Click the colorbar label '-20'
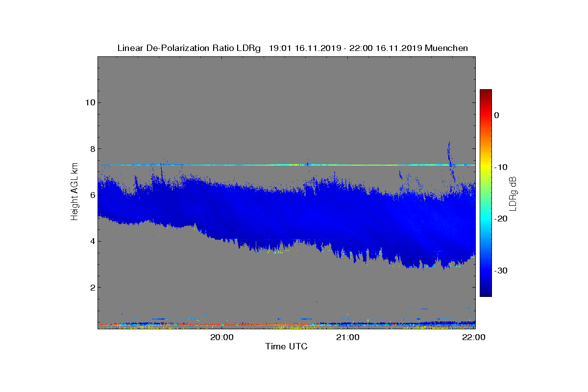The width and height of the screenshot is (588, 392). coord(500,219)
